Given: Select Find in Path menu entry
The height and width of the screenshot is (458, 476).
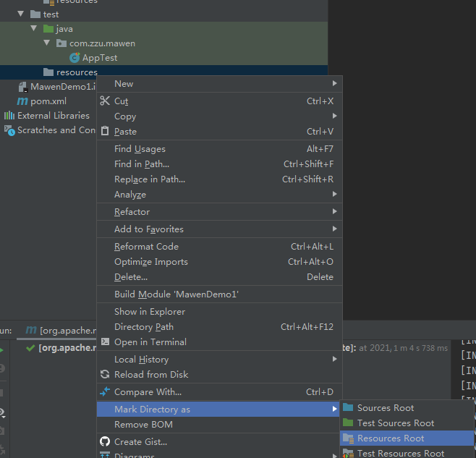Looking at the screenshot, I should (x=219, y=164).
